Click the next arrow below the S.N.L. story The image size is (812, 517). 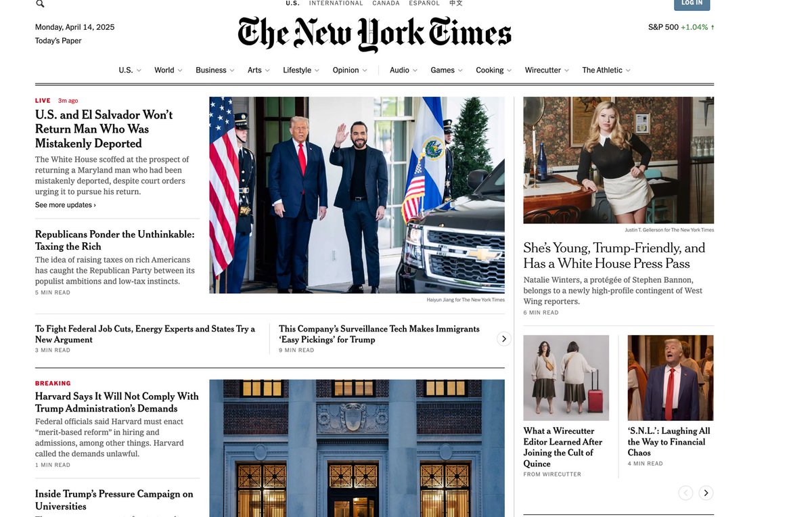(706, 493)
